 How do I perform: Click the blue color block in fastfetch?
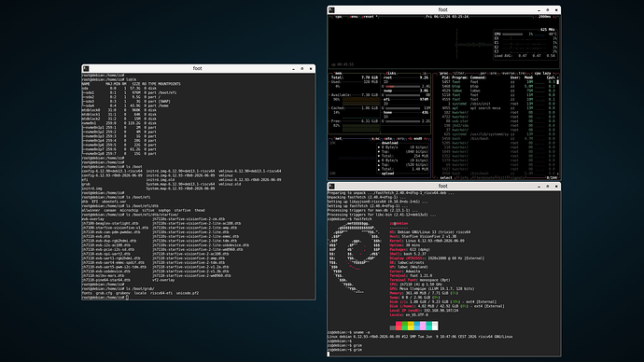tap(417, 326)
